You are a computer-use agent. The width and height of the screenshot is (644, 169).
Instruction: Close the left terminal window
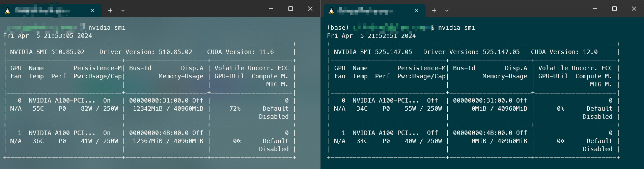coord(310,9)
